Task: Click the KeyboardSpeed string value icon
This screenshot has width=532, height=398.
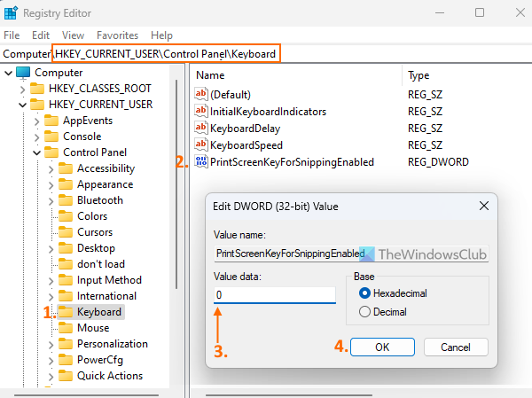Action: point(201,144)
